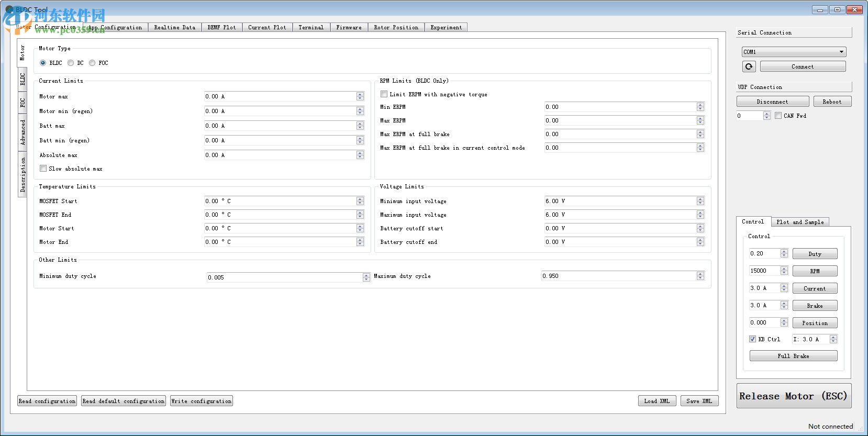Click the Save XML button
The height and width of the screenshot is (436, 868).
coord(699,401)
